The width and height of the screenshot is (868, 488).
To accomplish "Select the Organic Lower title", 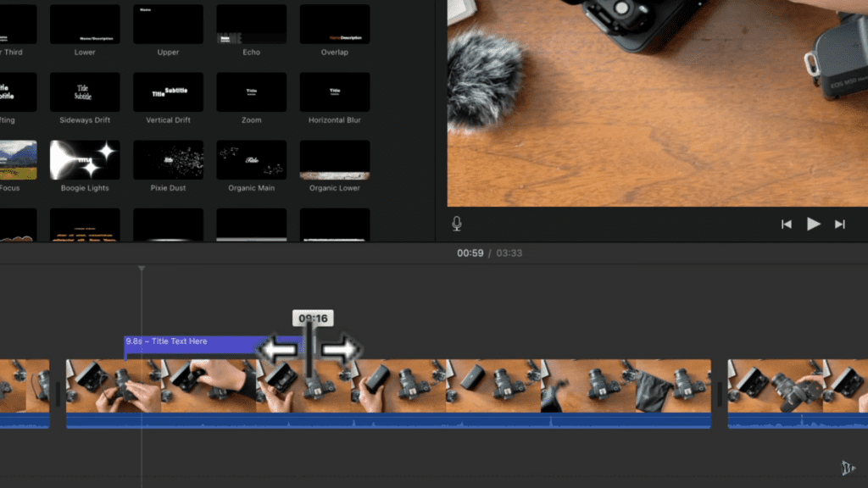I will (335, 160).
